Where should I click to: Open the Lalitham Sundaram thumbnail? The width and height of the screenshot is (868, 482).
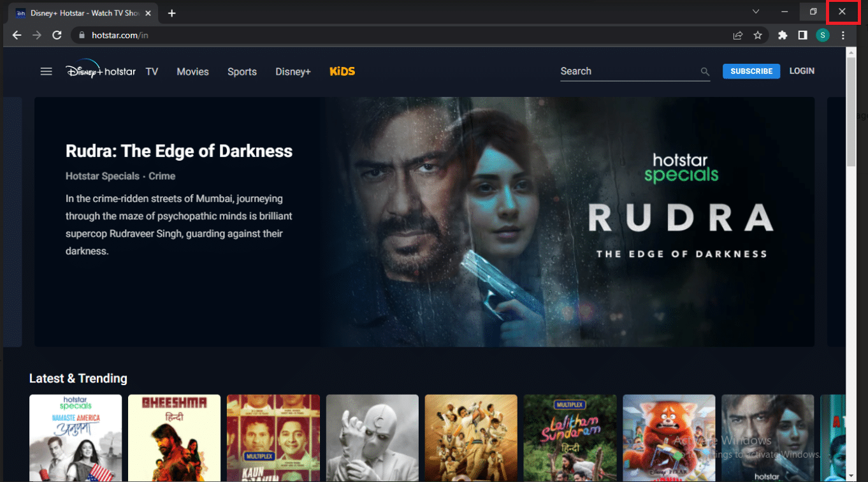click(x=570, y=438)
